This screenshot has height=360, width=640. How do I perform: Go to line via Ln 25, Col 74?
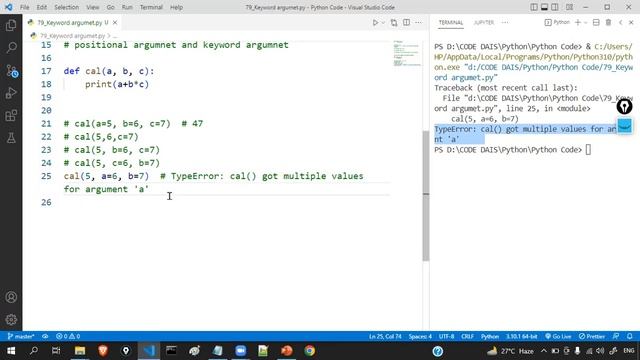pos(385,336)
